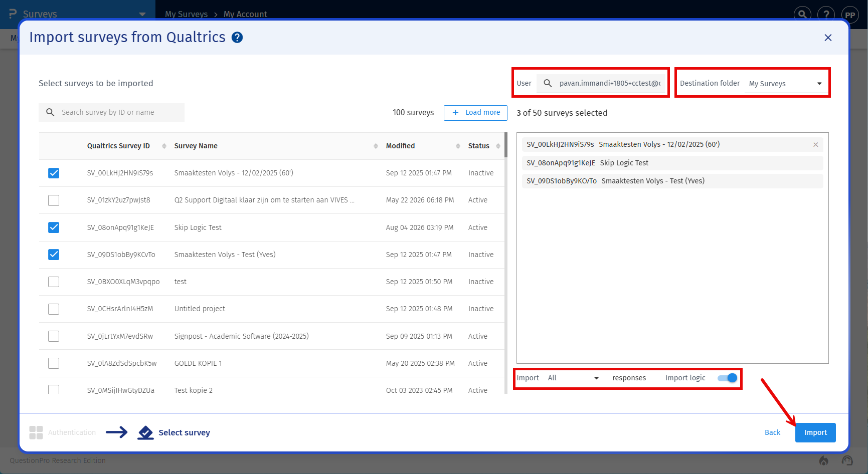Open the Import All responses dropdown

point(573,378)
